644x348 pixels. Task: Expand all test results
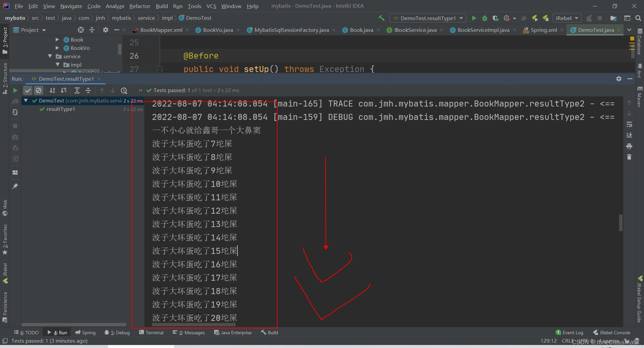[x=77, y=90]
